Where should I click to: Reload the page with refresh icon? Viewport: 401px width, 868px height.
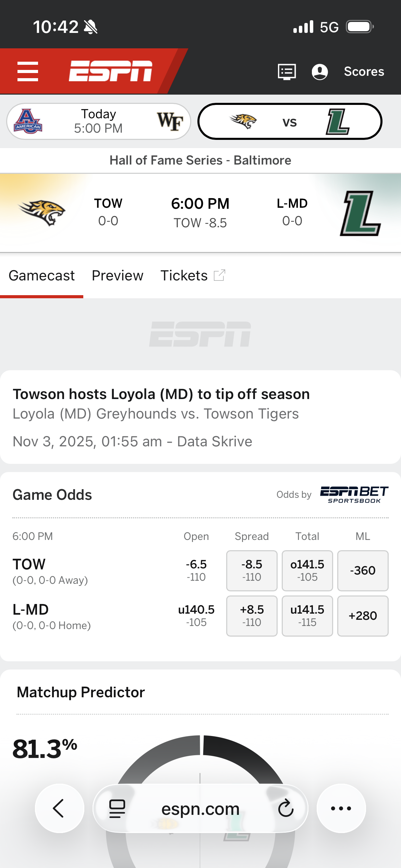point(286,808)
